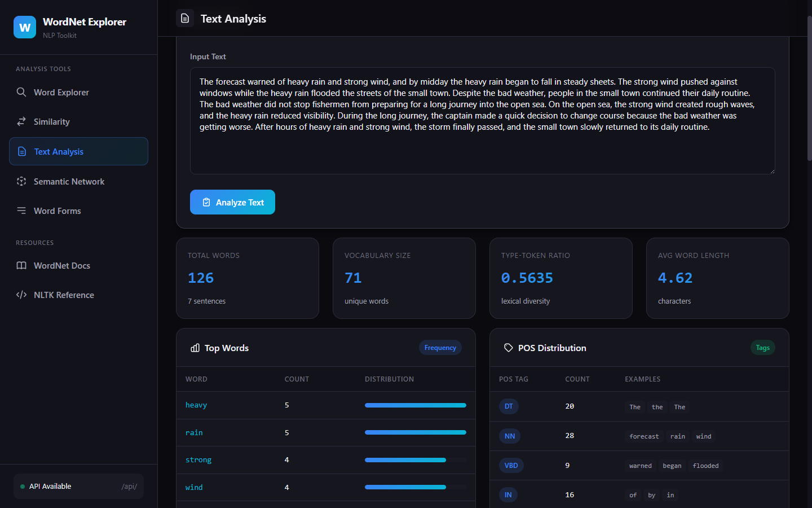Click the Frequency badge in Top Words

[x=440, y=348]
